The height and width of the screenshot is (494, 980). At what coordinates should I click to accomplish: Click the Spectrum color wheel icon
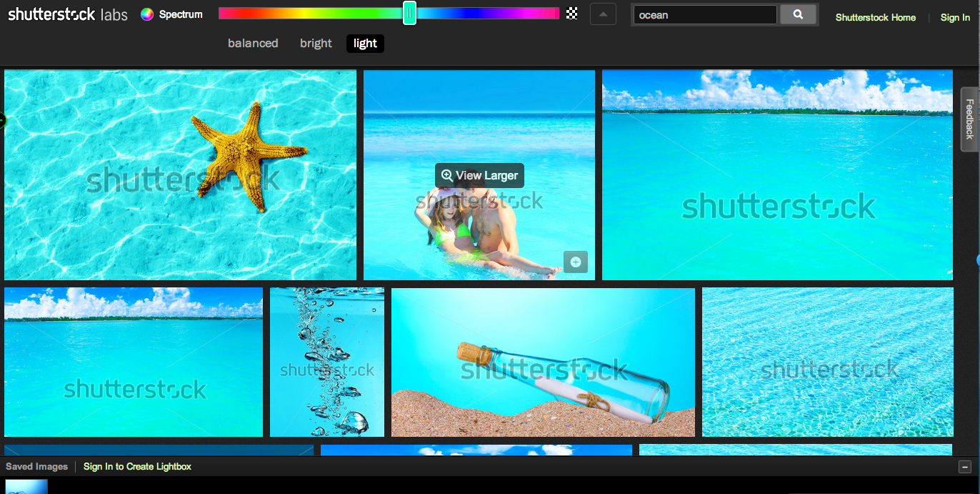pyautogui.click(x=147, y=14)
